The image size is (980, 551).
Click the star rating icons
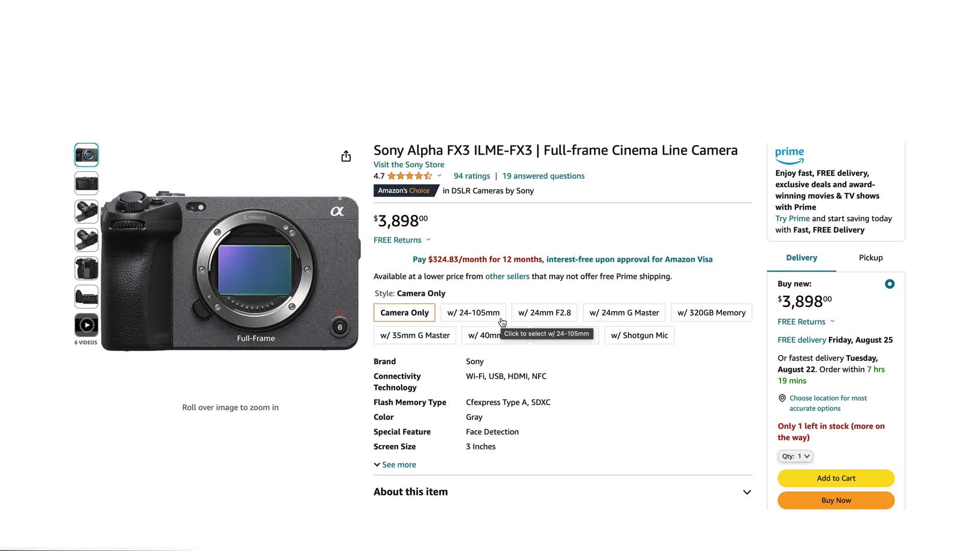point(409,176)
